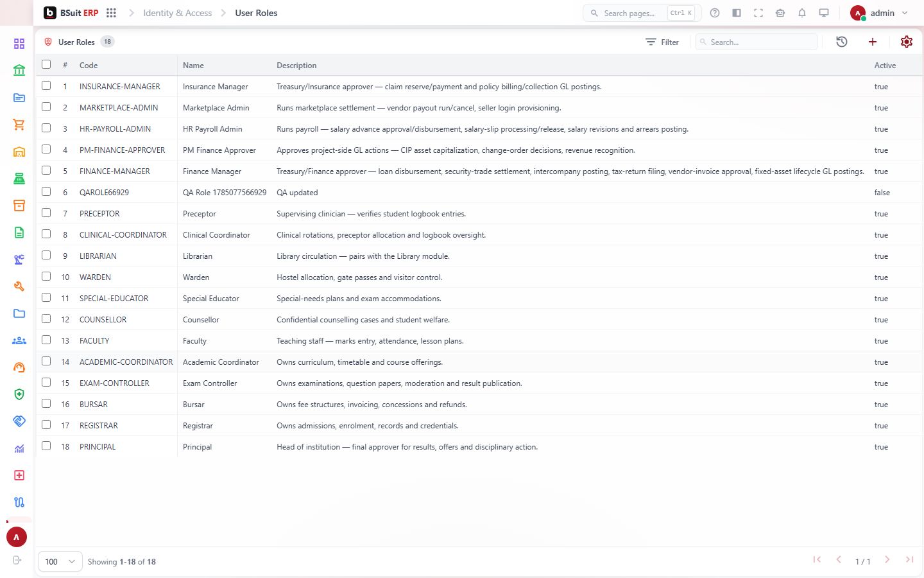The width and height of the screenshot is (924, 578).
Task: Toggle the side panel layout icon
Action: tap(737, 13)
